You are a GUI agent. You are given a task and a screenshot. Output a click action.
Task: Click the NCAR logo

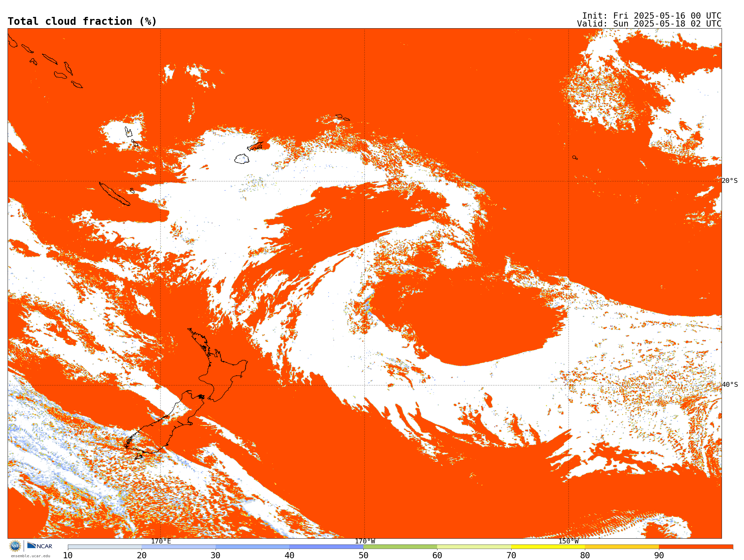pos(40,546)
